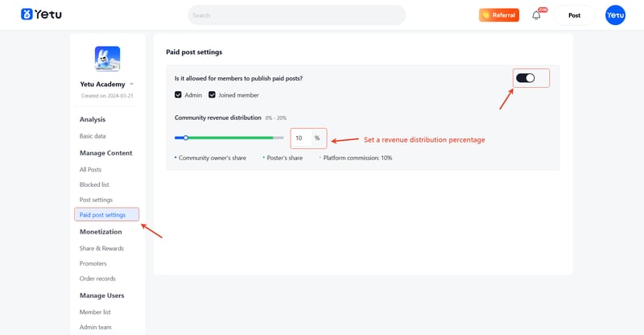Open the Promoters page
The width and height of the screenshot is (644, 335).
tap(93, 263)
